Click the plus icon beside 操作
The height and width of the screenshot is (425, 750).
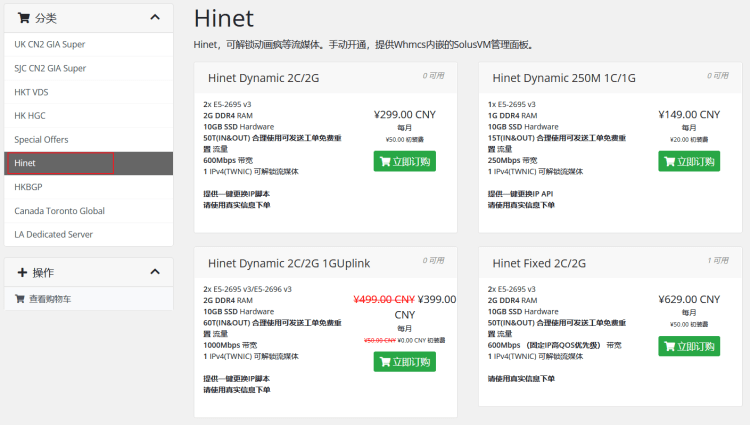[x=22, y=272]
